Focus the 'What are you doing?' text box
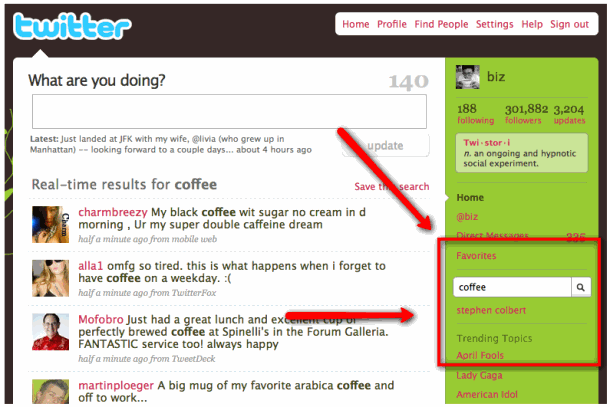Image resolution: width=610 pixels, height=407 pixels. (229, 111)
